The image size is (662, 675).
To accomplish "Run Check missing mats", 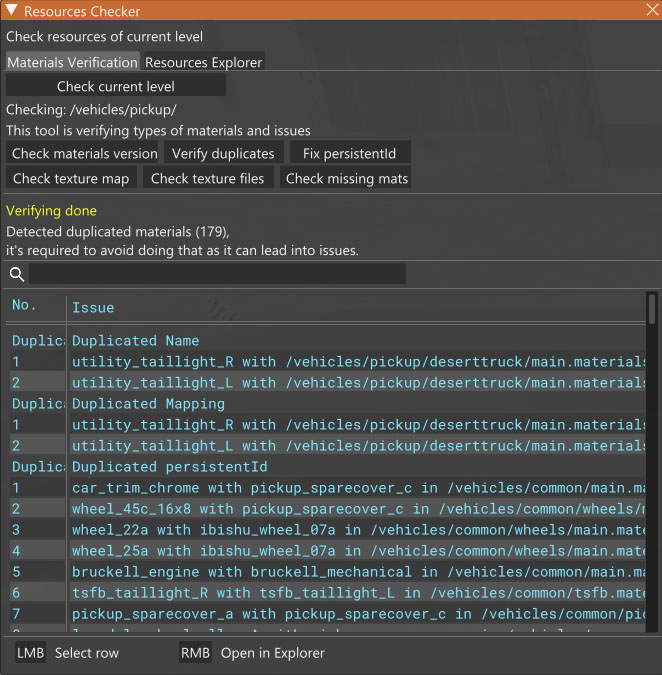I will click(346, 178).
